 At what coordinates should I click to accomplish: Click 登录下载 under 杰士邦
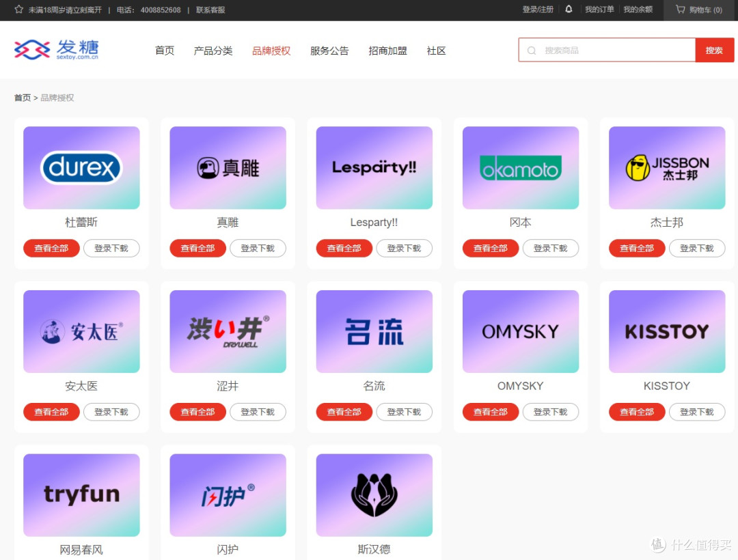[697, 249]
